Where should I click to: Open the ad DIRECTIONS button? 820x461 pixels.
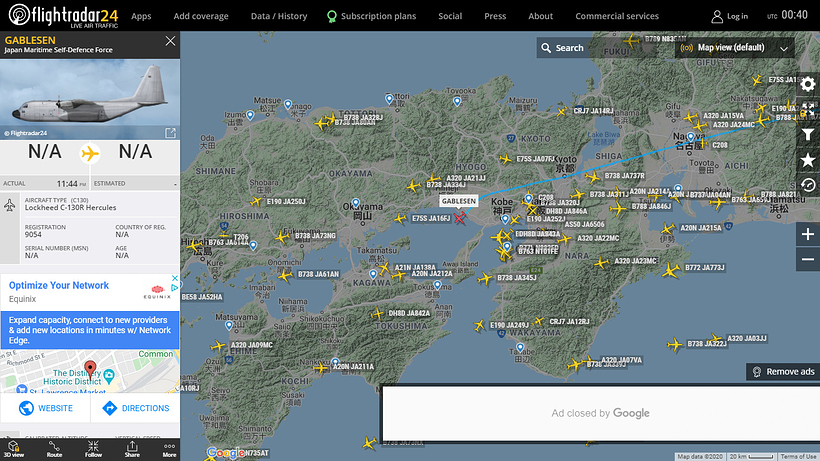(x=135, y=408)
